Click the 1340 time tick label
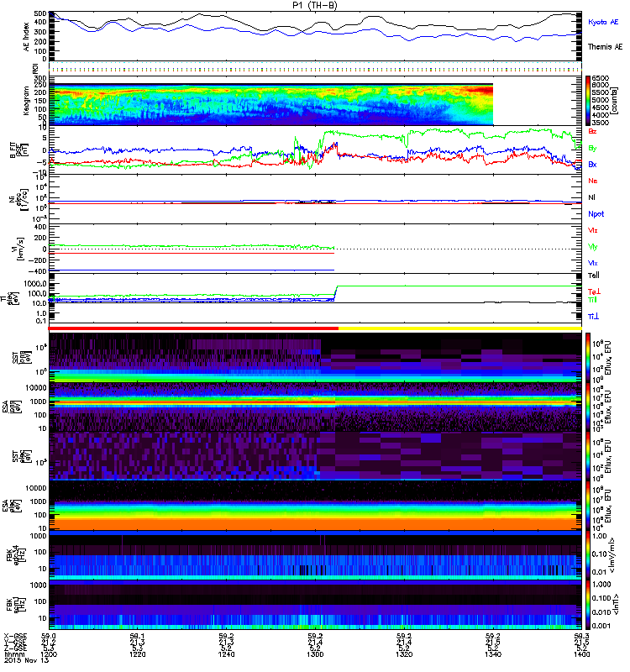This screenshot has width=630, height=672. (x=493, y=654)
